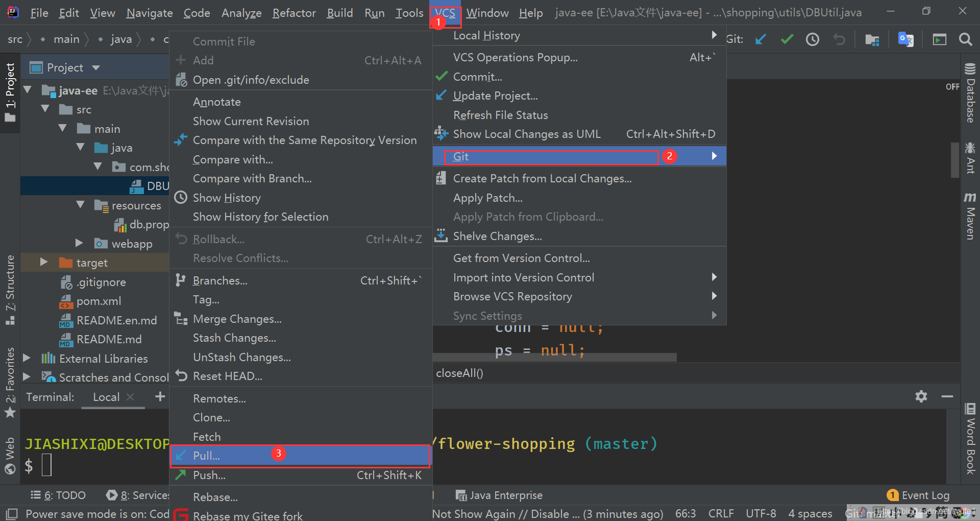This screenshot has width=980, height=521.
Task: Click Commit... in the VCS menu
Action: point(579,77)
